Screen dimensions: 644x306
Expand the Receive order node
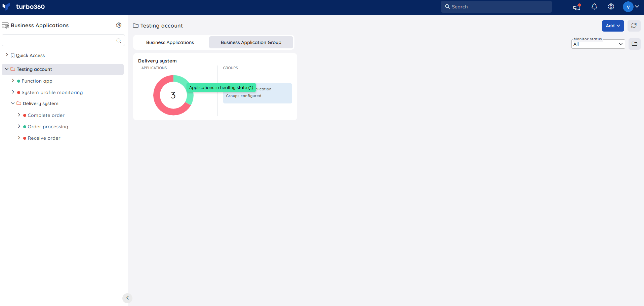click(x=19, y=138)
